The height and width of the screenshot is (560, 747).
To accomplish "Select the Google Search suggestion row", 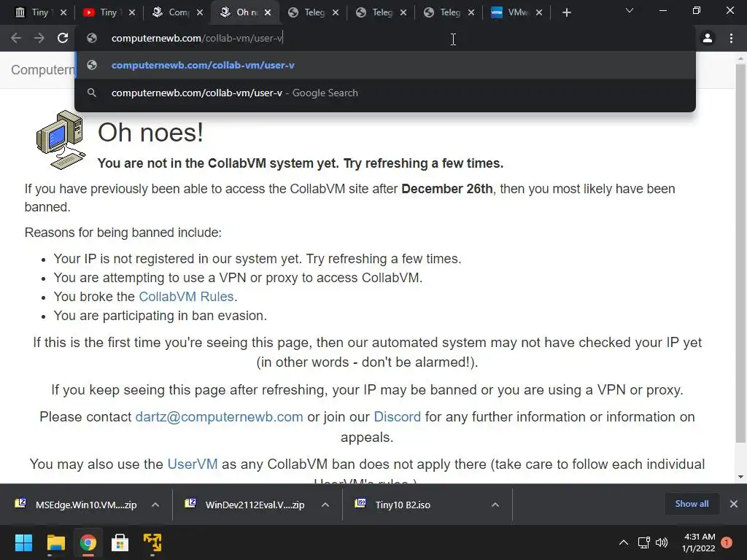I will (385, 93).
